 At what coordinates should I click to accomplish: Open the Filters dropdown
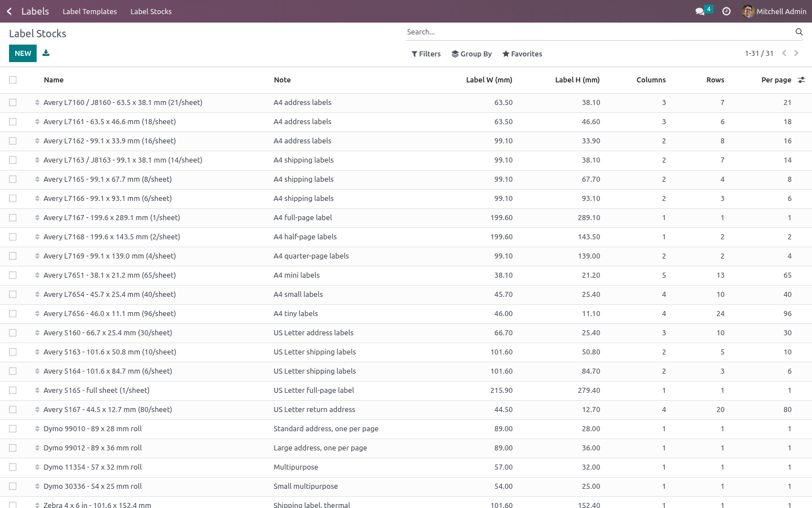426,54
